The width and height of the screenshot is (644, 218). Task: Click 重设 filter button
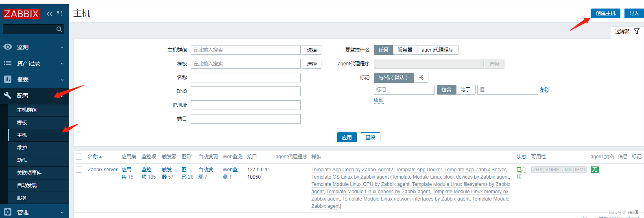pos(370,138)
